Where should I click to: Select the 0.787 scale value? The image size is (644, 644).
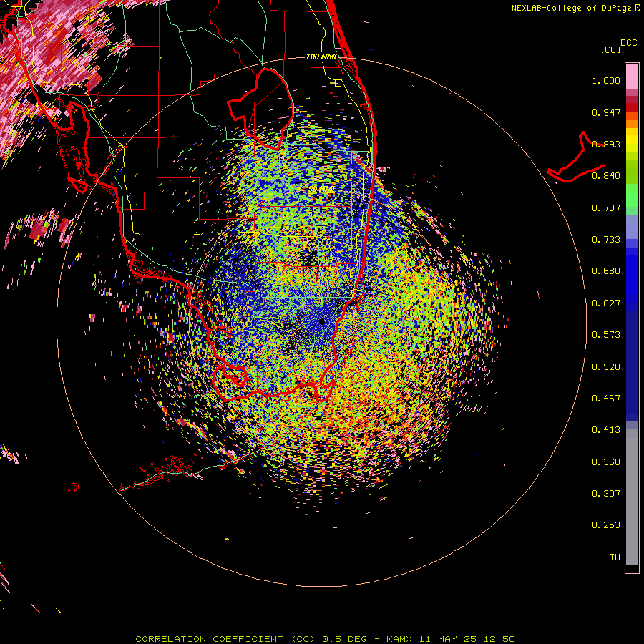point(606,208)
